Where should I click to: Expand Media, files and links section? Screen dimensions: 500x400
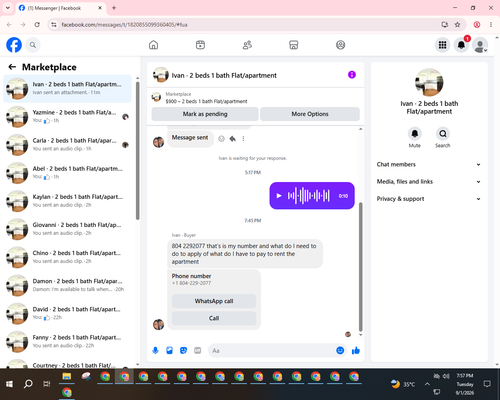429,182
